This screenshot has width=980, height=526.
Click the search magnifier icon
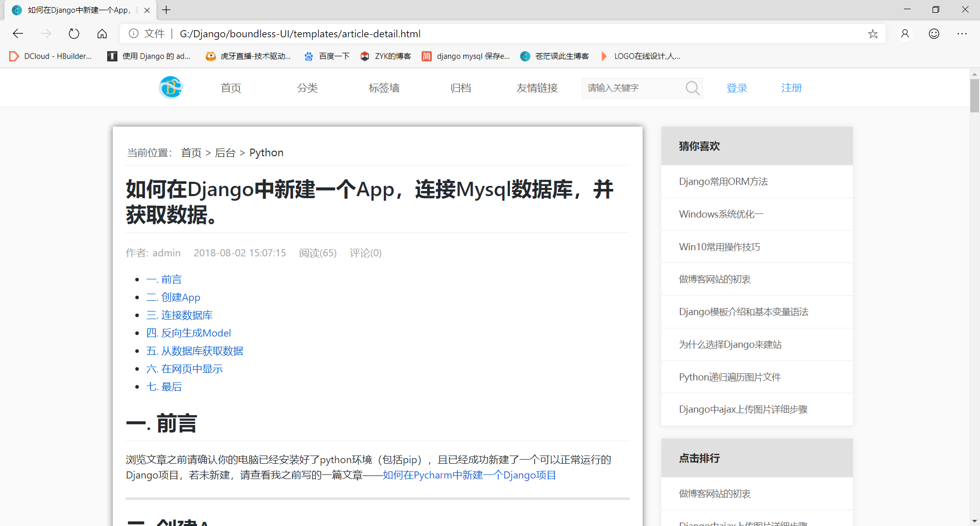click(692, 88)
